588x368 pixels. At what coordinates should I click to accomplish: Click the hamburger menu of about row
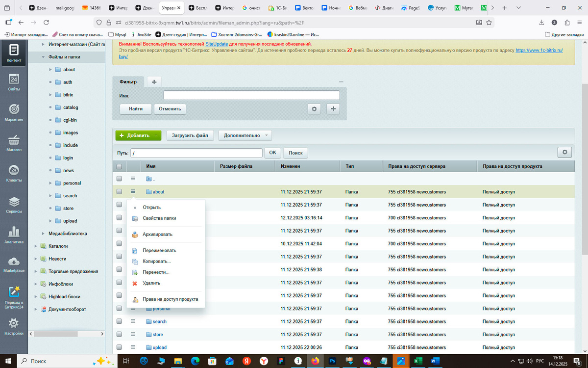pos(133,191)
